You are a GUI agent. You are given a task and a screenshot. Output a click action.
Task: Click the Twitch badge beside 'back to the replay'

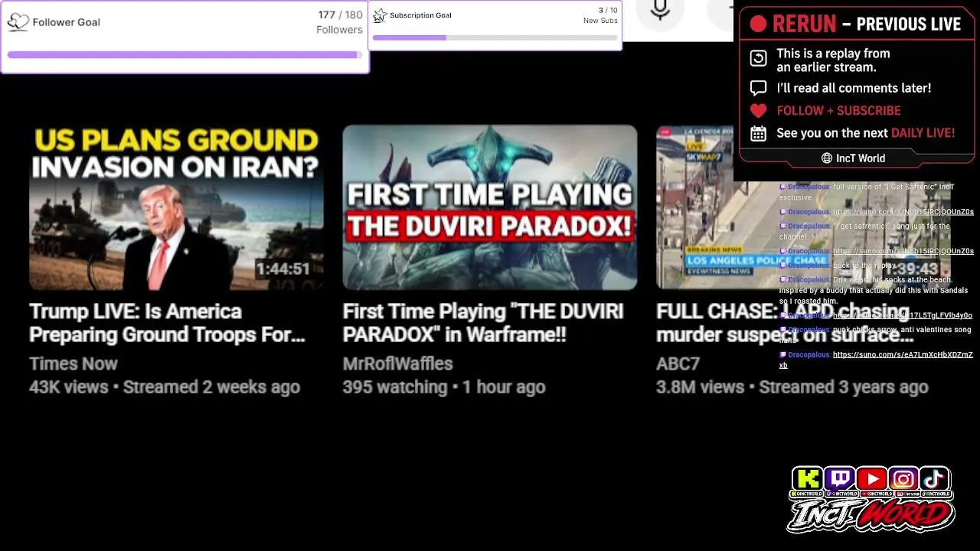783,266
